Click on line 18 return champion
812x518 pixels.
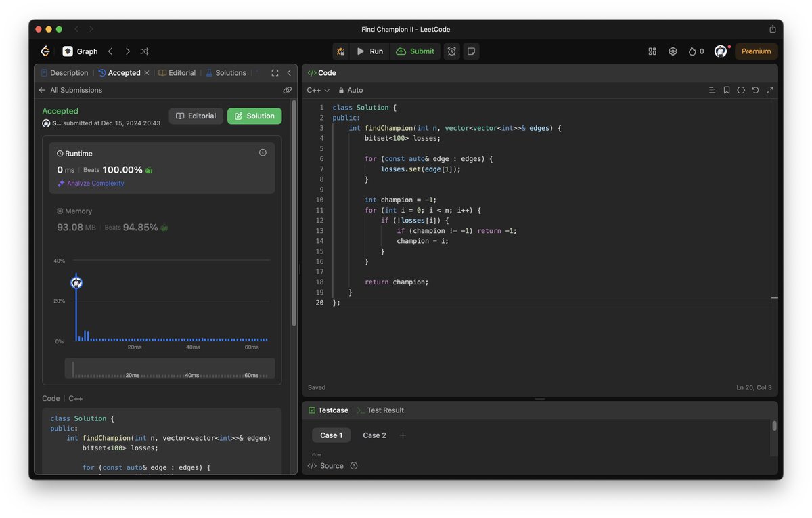(x=397, y=282)
